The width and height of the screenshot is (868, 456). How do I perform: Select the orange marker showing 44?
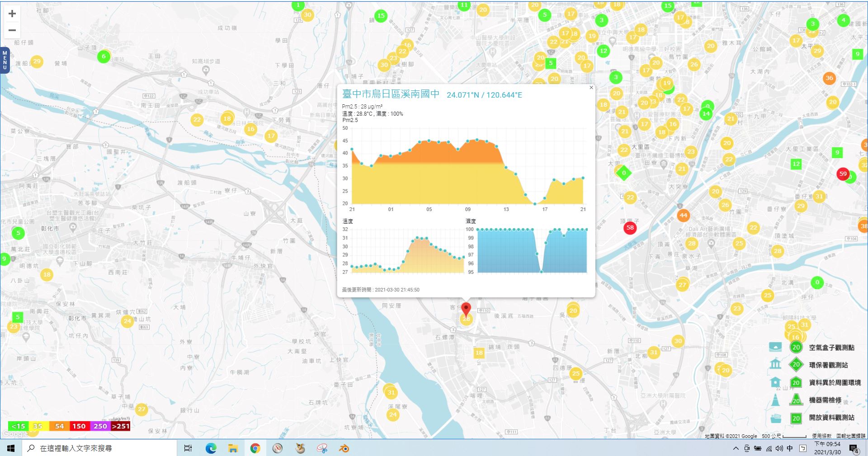coord(683,215)
